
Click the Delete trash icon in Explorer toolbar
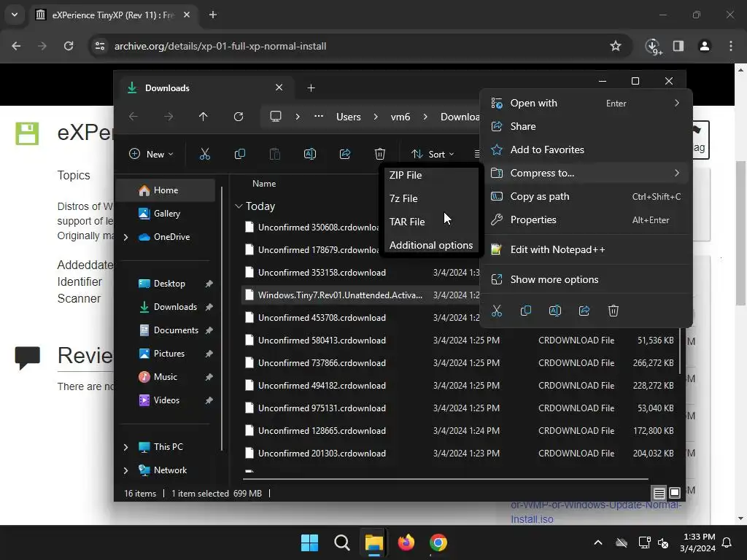[x=379, y=154]
